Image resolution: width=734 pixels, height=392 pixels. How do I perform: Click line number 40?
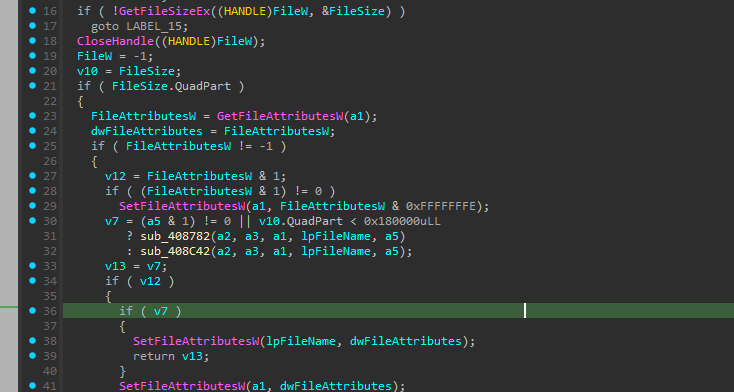point(50,371)
